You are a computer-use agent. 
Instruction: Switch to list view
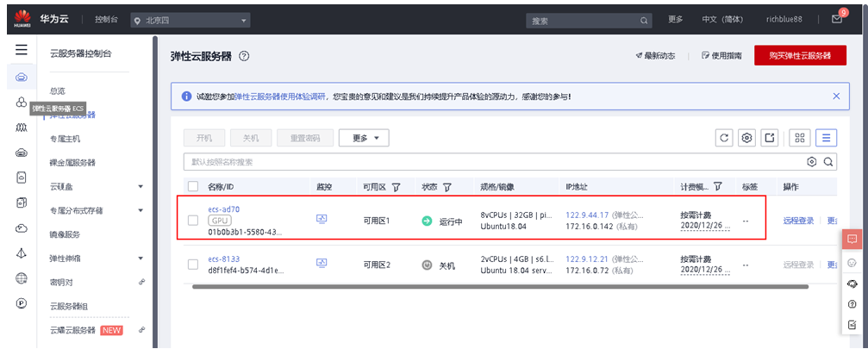tap(826, 138)
